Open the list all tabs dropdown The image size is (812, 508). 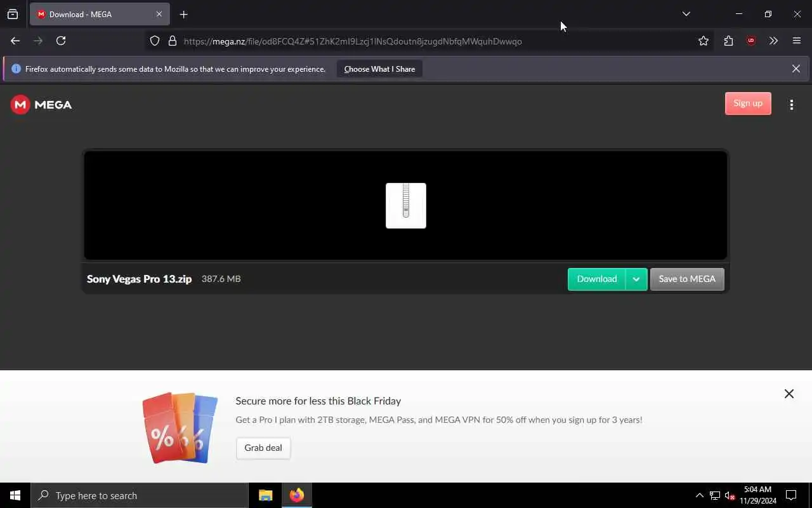click(686, 14)
